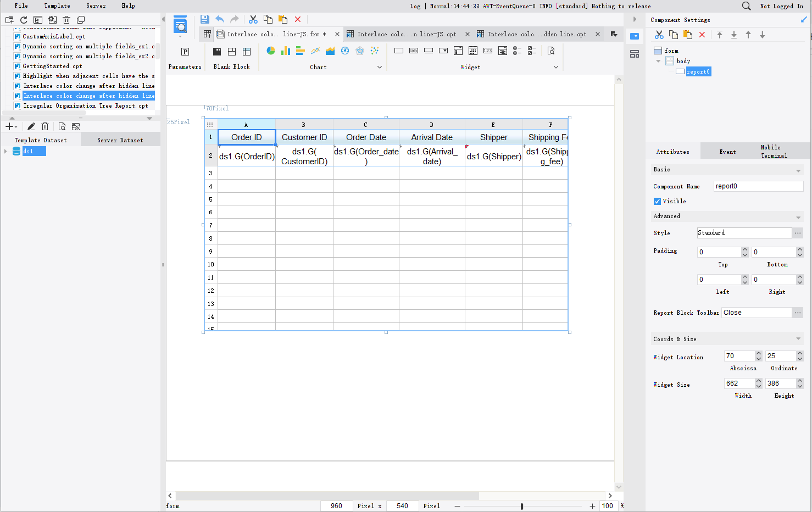Open the template tab list dropdown
Image resolution: width=812 pixels, height=512 pixels.
[x=614, y=34]
